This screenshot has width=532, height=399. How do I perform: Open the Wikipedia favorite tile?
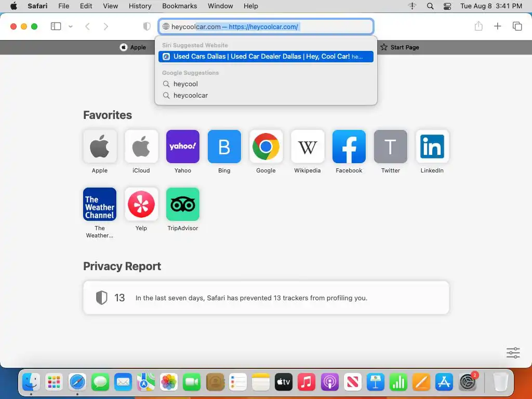pyautogui.click(x=308, y=147)
